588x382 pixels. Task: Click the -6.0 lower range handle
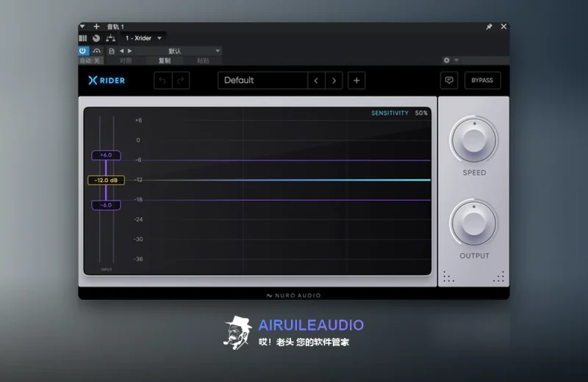point(106,205)
